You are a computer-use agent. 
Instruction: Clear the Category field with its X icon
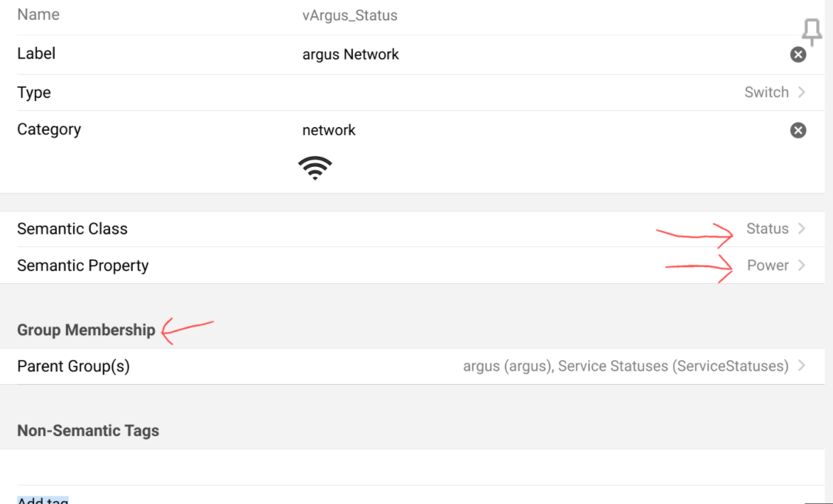click(x=798, y=130)
